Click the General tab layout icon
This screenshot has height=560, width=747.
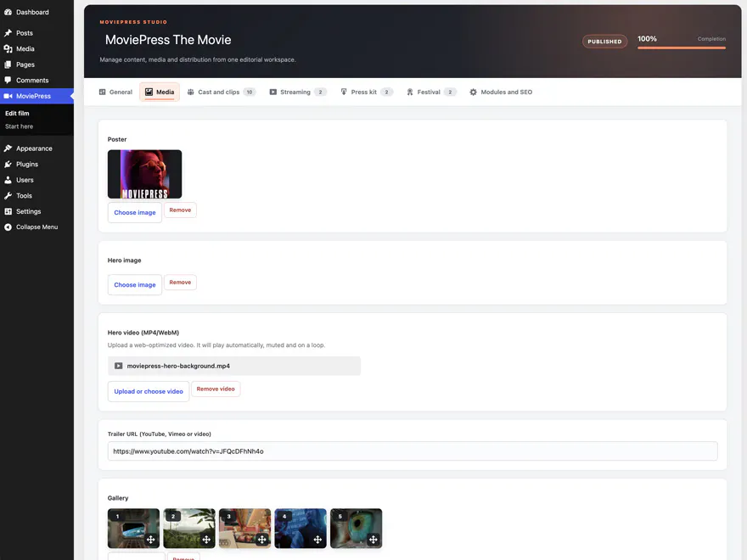(102, 92)
